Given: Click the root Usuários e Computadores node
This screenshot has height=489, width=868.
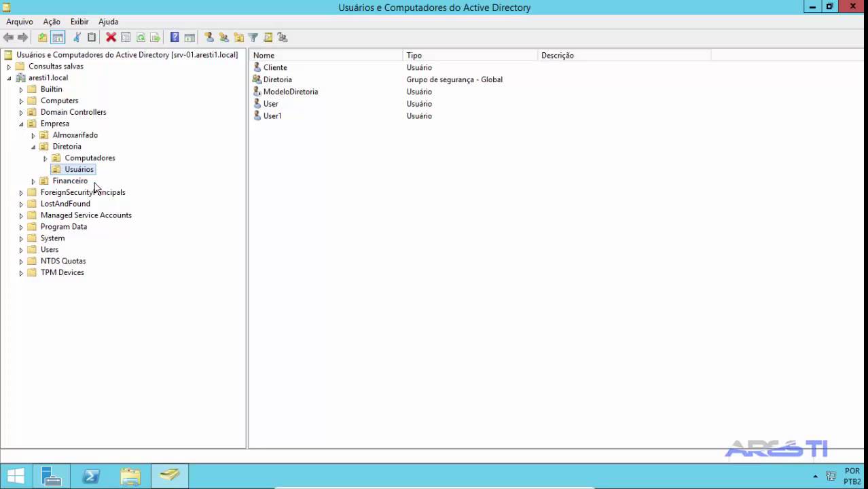Looking at the screenshot, I should pos(127,55).
